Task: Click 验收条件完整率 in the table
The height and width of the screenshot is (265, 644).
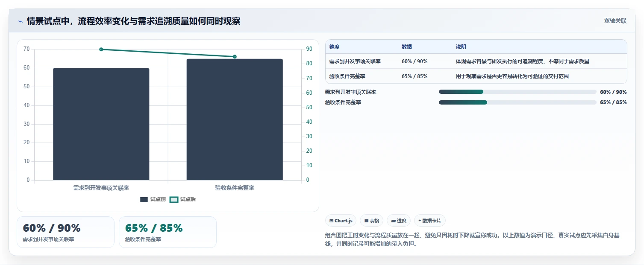Action: 347,76
